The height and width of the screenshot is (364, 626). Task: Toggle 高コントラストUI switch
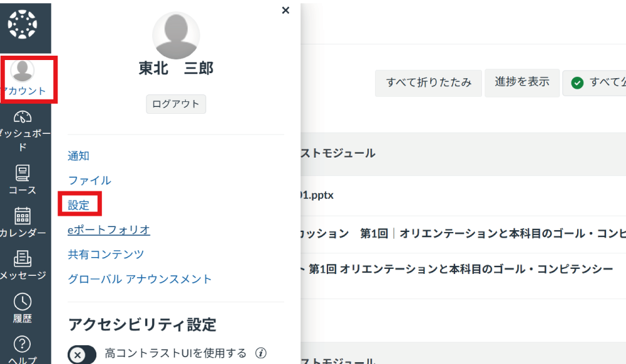[81, 353]
